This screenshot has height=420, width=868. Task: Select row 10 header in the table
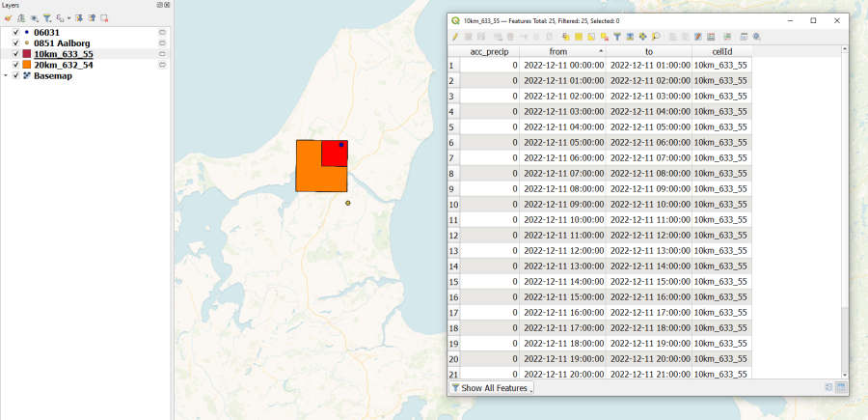(452, 205)
